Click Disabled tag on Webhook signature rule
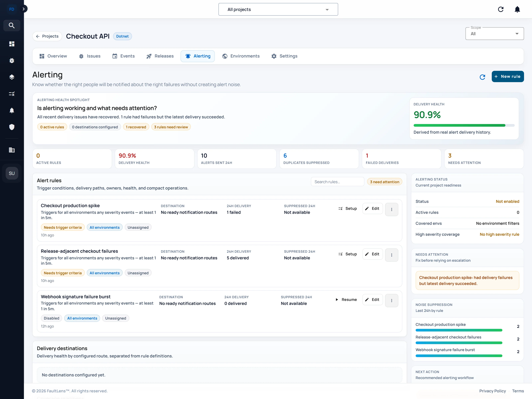The image size is (532, 399). 52,318
